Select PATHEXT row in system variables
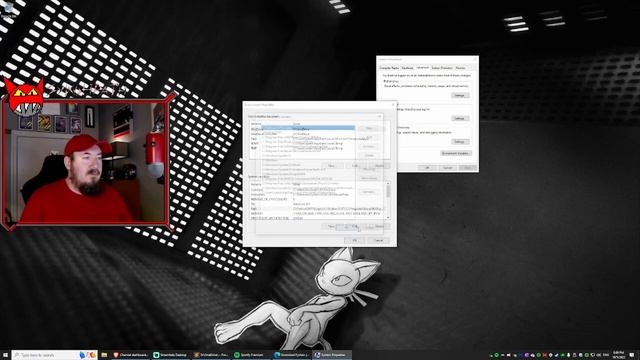This screenshot has width=640, height=360. (317, 213)
